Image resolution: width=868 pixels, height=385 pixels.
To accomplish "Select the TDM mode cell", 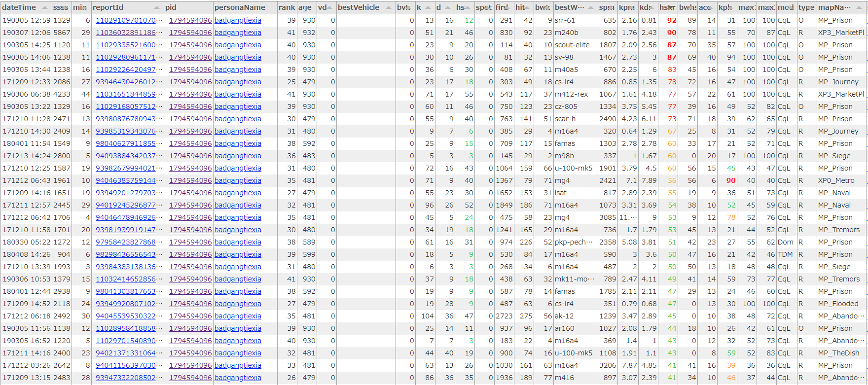I will coord(786,254).
